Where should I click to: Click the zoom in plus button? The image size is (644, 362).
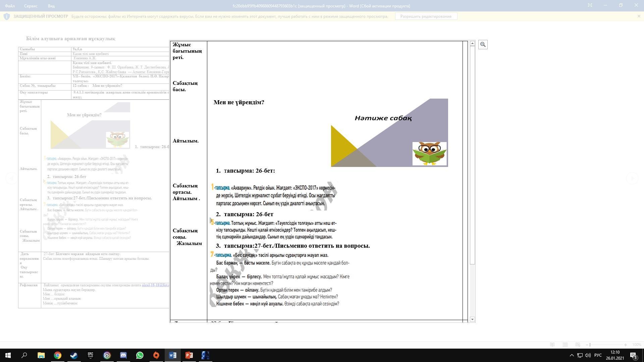pyautogui.click(x=626, y=345)
